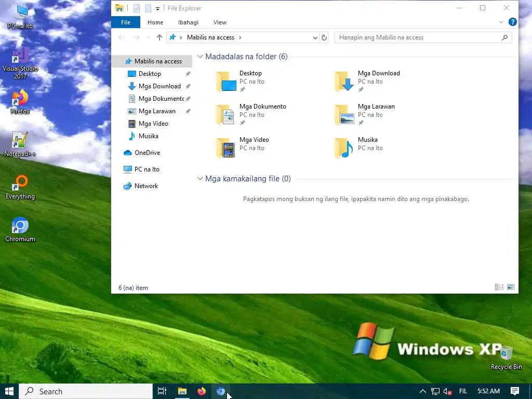This screenshot has height=399, width=532.
Task: Click the 5:52 AM clock
Action: click(488, 391)
